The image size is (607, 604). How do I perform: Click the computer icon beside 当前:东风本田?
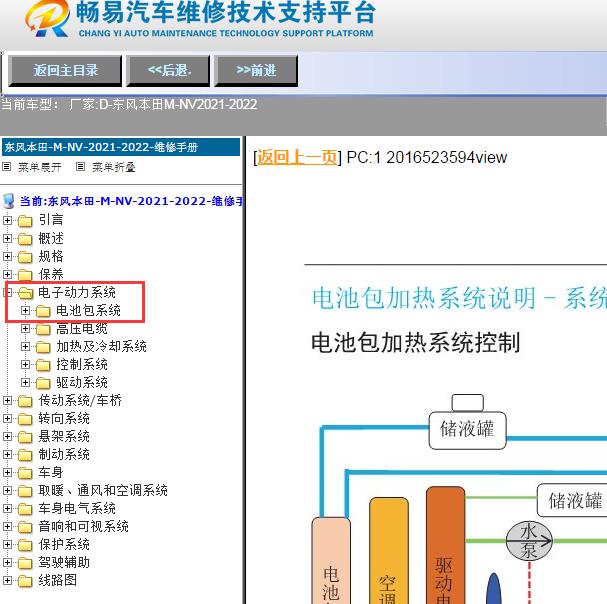(x=9, y=201)
